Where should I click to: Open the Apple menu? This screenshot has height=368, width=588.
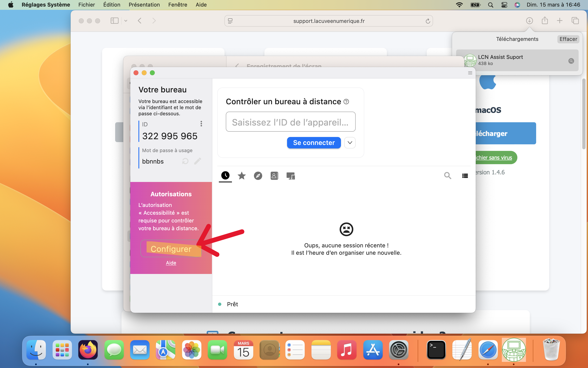coord(11,5)
